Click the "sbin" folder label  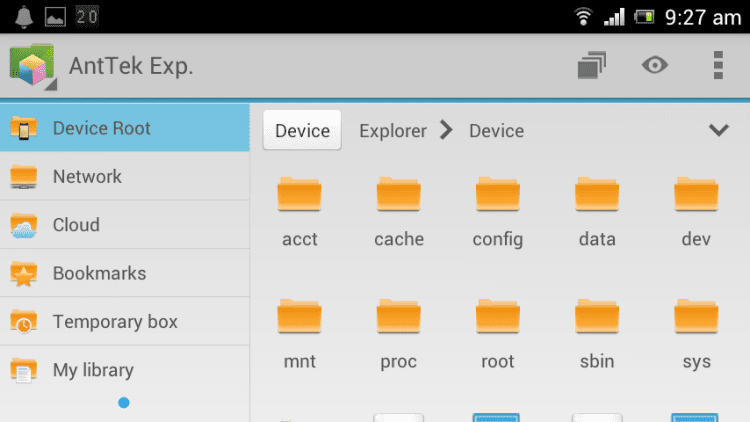coord(597,361)
